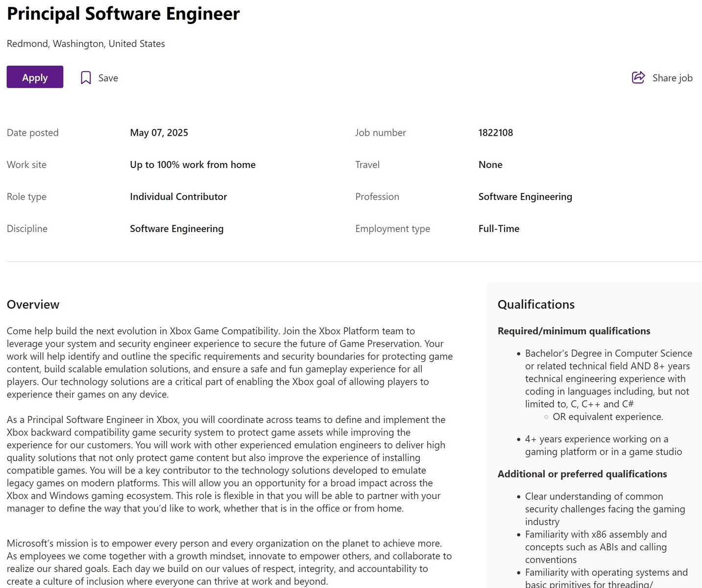Click the Save label text
Screen dimensions: 702x588
coord(108,78)
